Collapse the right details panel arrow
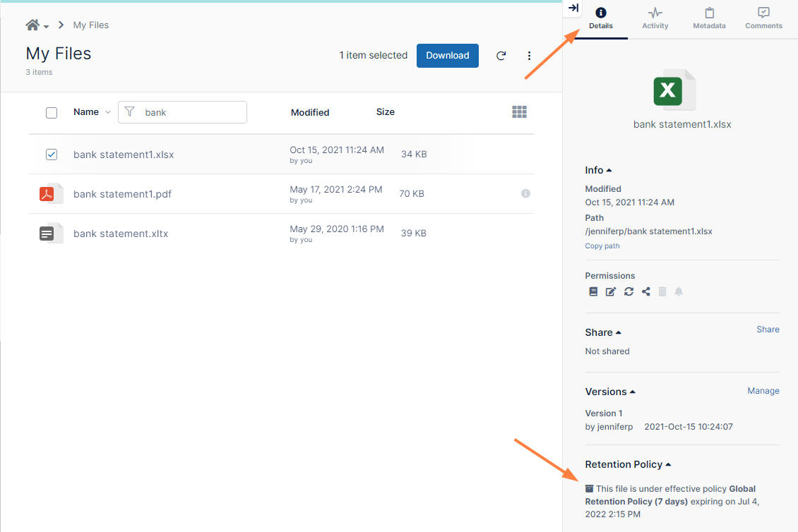The height and width of the screenshot is (532, 798). pyautogui.click(x=573, y=8)
